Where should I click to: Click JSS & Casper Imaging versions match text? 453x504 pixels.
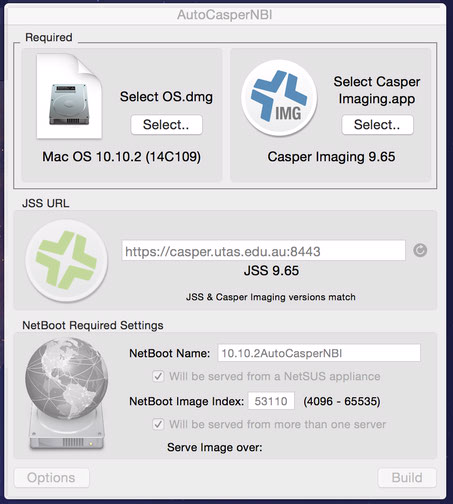pyautogui.click(x=271, y=297)
